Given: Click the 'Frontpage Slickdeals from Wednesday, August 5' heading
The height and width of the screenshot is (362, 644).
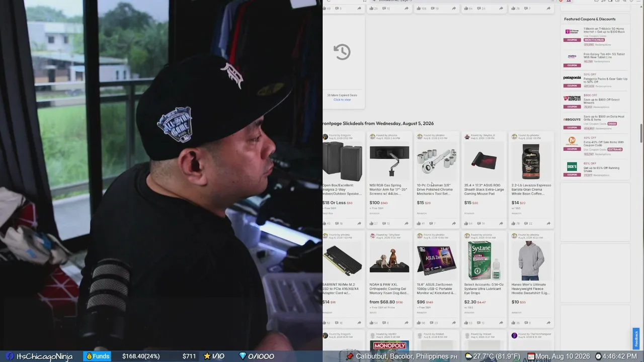Looking at the screenshot, I should pyautogui.click(x=378, y=123).
